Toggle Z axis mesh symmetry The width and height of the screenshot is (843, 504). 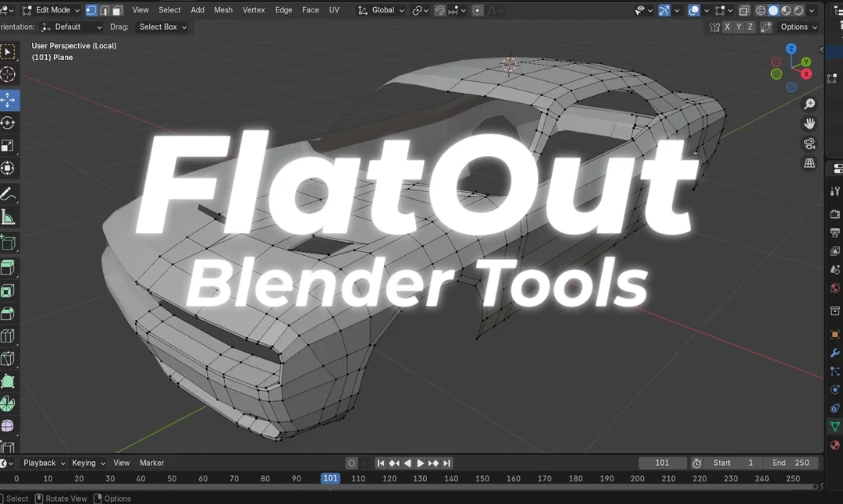[750, 27]
